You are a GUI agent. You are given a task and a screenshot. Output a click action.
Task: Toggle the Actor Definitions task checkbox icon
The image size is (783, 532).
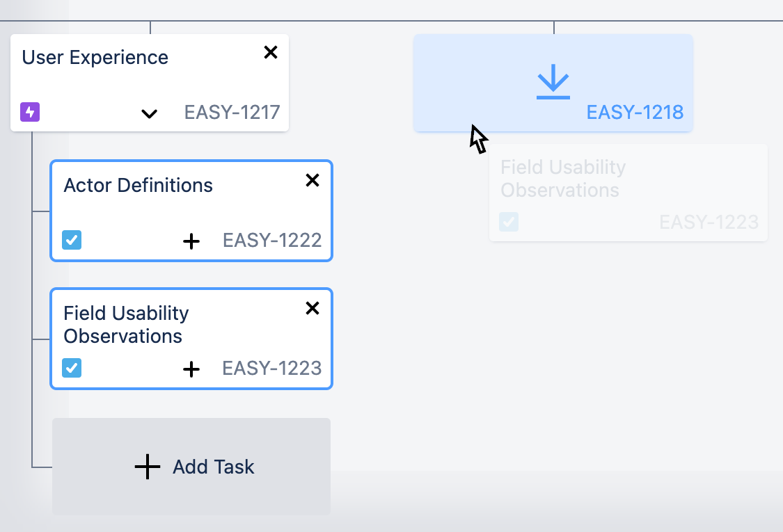click(x=72, y=240)
